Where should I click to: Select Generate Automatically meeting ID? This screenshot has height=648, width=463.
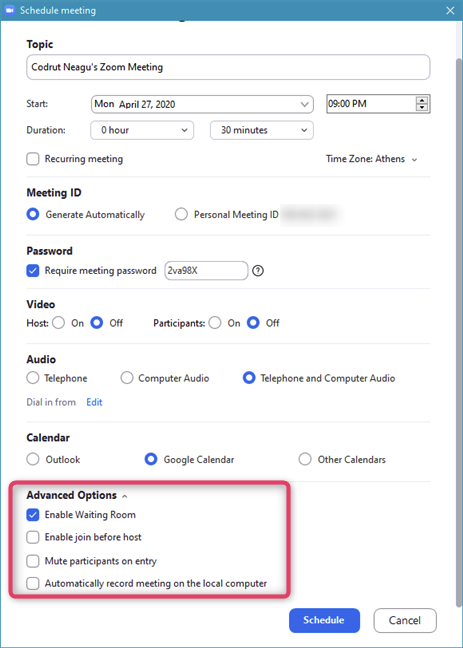coord(33,214)
